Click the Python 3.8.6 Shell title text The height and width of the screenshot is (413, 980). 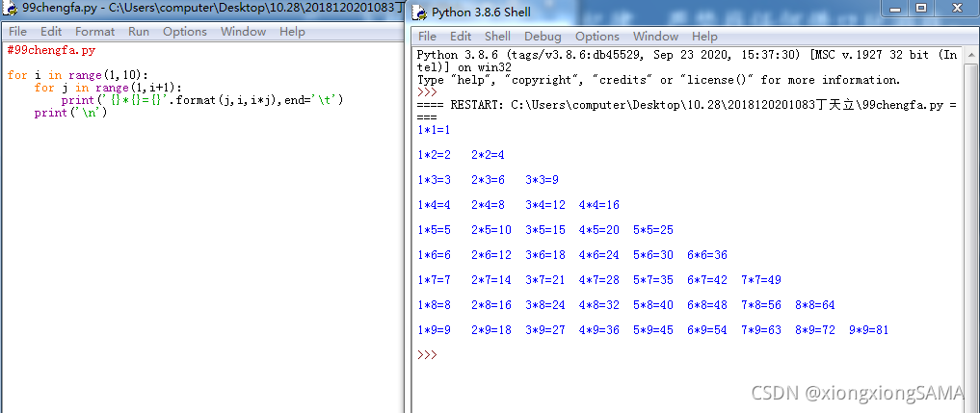[x=481, y=12]
